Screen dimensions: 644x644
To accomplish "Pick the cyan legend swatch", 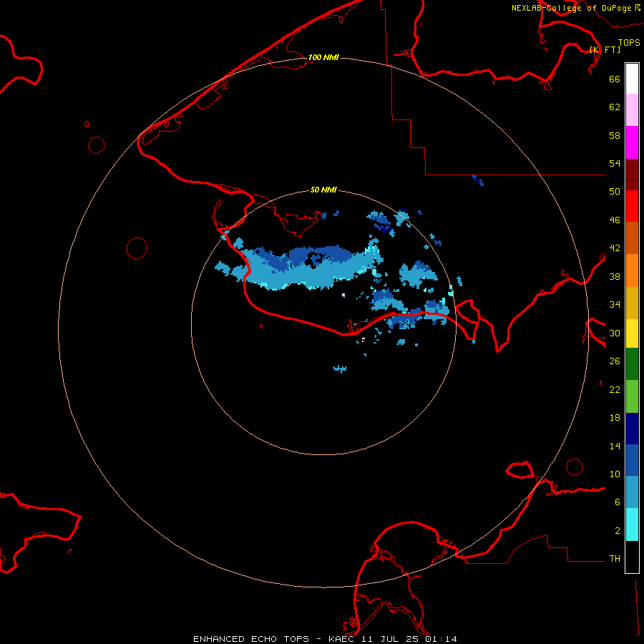I will point(632,525).
